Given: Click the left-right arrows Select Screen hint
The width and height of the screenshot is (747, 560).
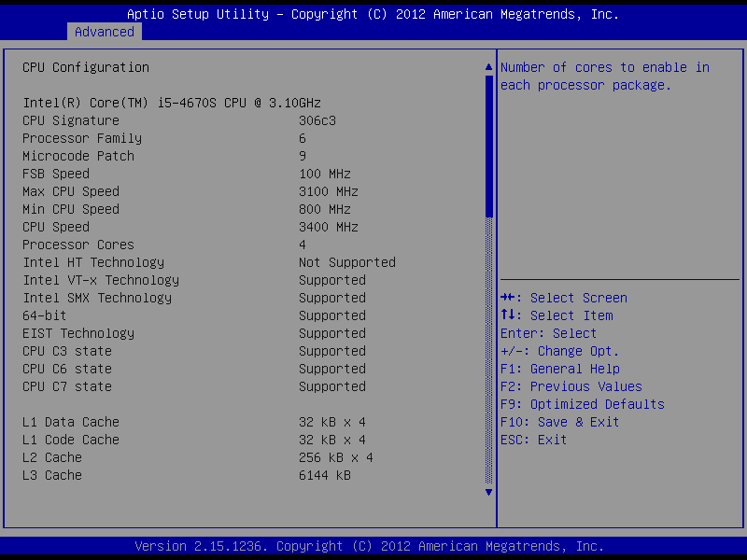Looking at the screenshot, I should pyautogui.click(x=564, y=298).
